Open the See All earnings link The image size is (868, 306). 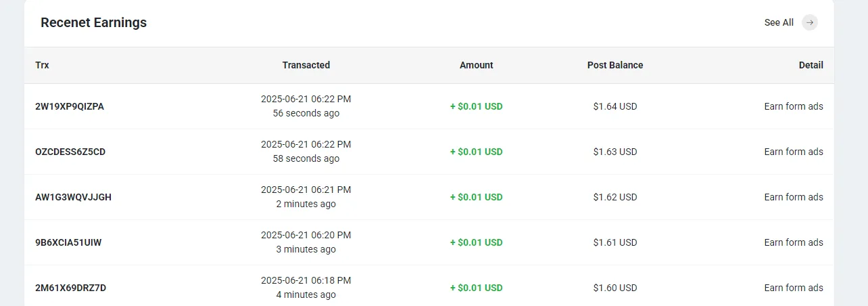click(779, 22)
